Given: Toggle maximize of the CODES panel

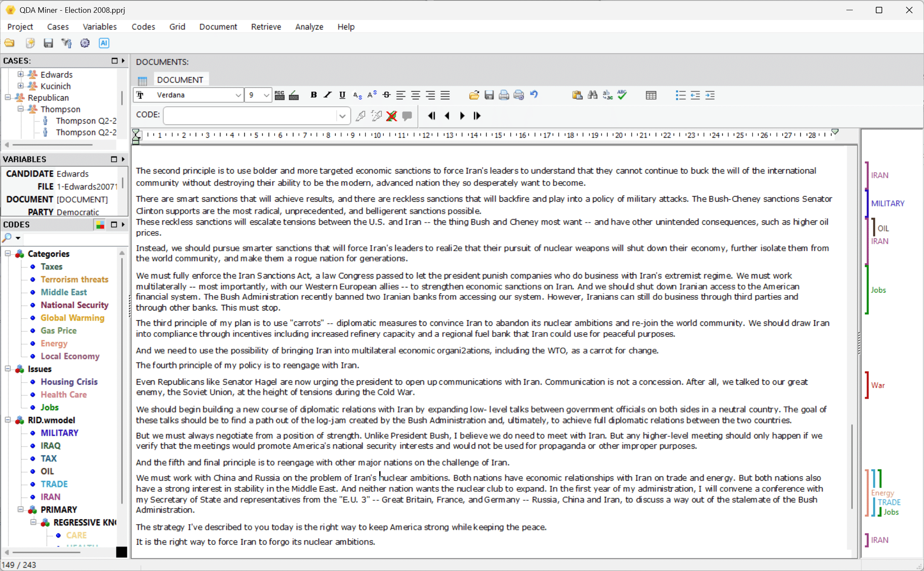Looking at the screenshot, I should point(114,225).
